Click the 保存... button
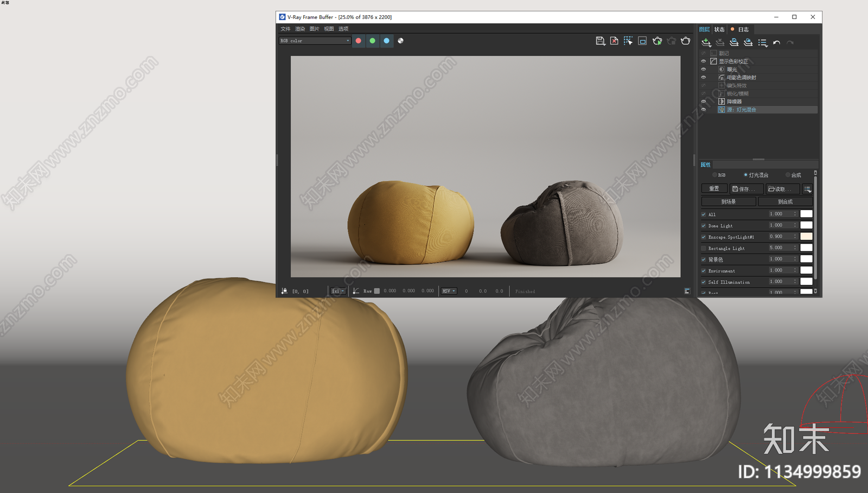This screenshot has height=493, width=868. (x=746, y=189)
